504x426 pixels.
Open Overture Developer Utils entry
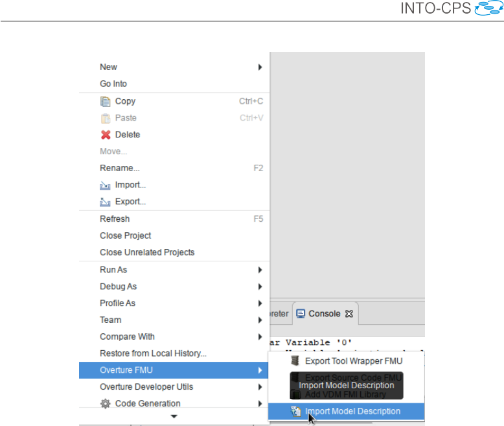[x=174, y=386]
